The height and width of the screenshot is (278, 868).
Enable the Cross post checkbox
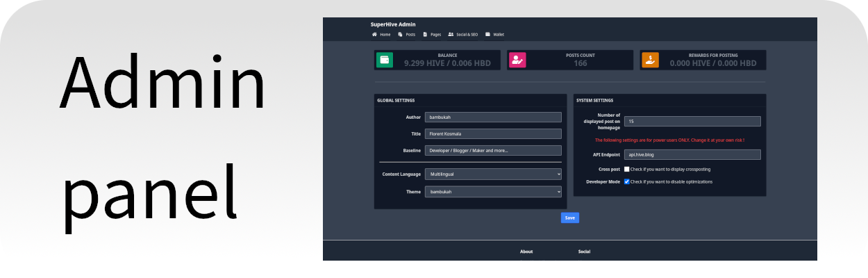tap(627, 169)
